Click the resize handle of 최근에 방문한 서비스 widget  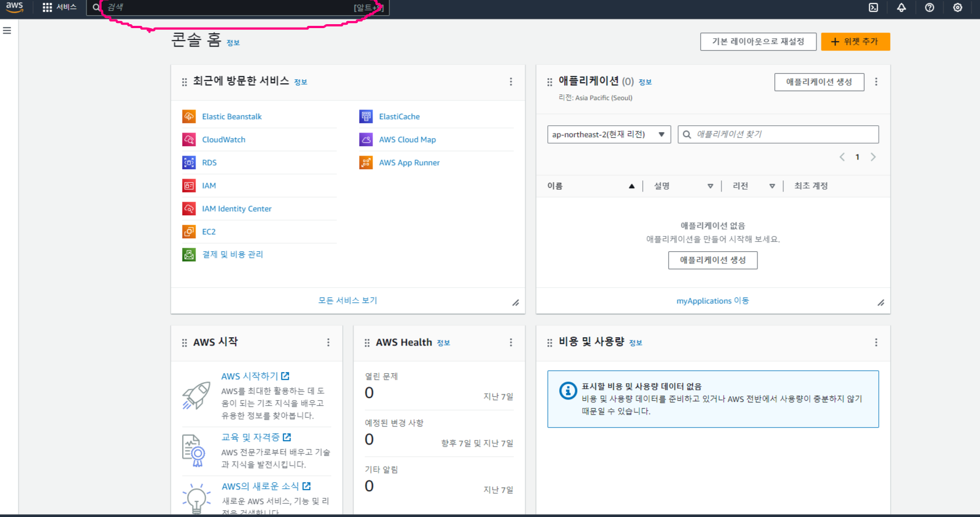(515, 303)
